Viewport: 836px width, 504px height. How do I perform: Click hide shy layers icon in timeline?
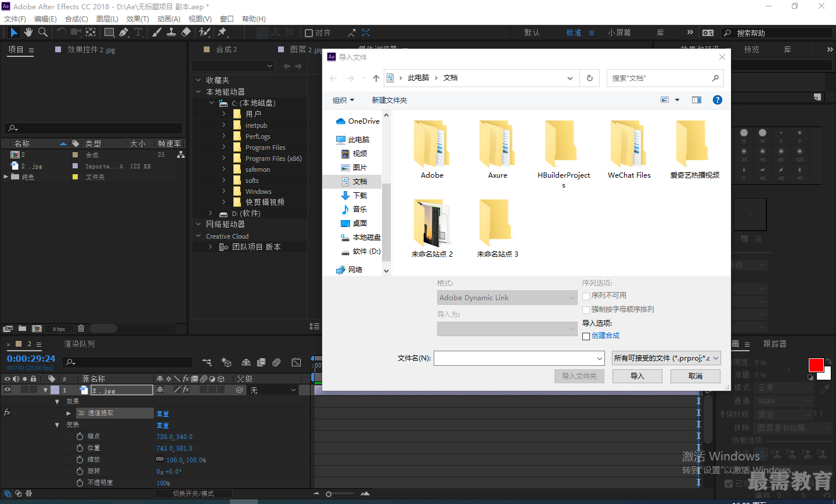point(246,362)
